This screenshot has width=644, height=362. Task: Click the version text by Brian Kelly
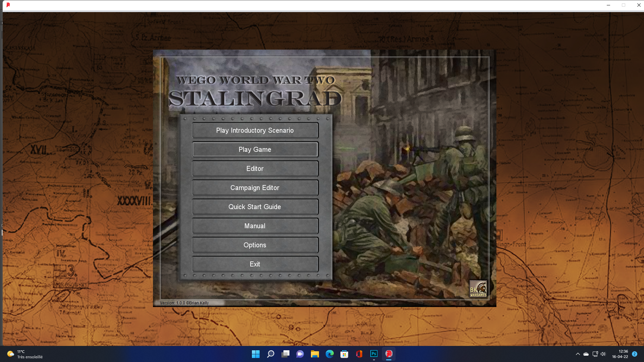[184, 303]
